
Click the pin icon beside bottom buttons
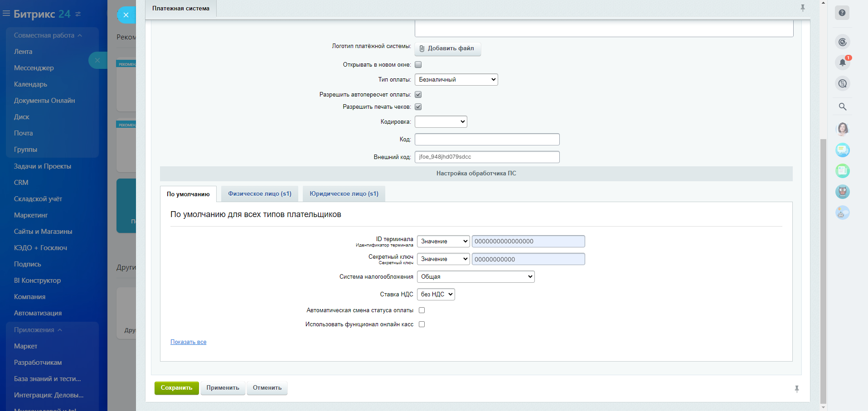coord(796,389)
